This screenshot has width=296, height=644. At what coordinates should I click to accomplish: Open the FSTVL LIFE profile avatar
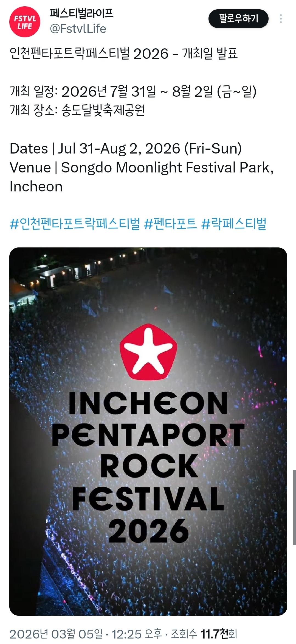(25, 22)
